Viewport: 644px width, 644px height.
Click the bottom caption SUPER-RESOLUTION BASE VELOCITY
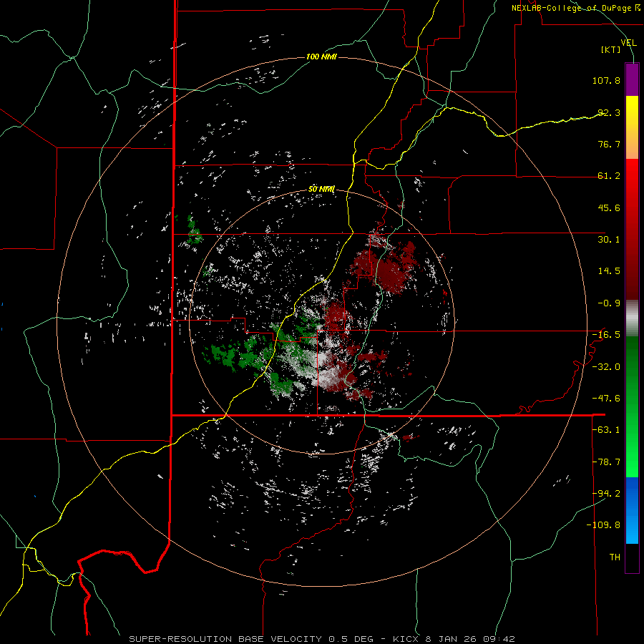point(227,639)
